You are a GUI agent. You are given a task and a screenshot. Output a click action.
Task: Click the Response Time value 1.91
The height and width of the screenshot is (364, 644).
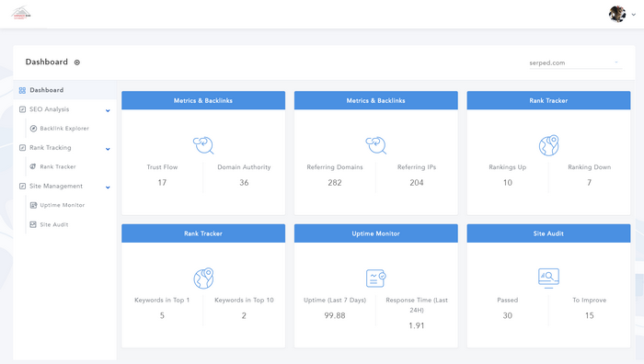[417, 325]
